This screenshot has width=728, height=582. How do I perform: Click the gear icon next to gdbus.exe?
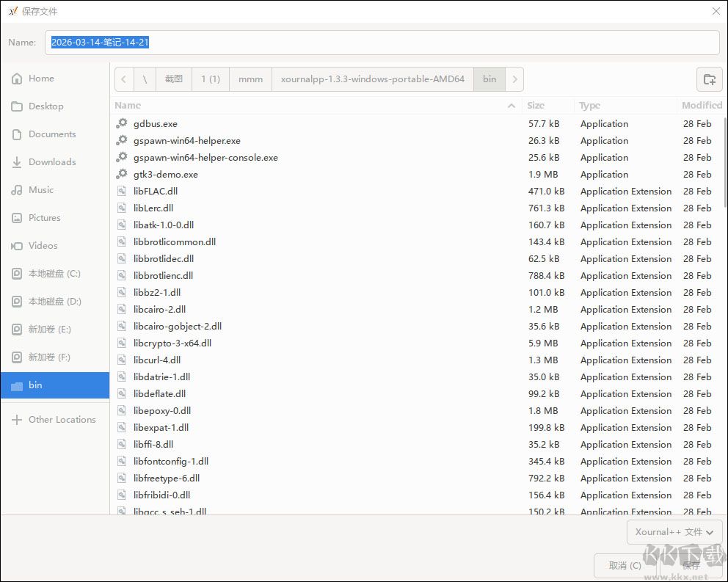point(122,123)
